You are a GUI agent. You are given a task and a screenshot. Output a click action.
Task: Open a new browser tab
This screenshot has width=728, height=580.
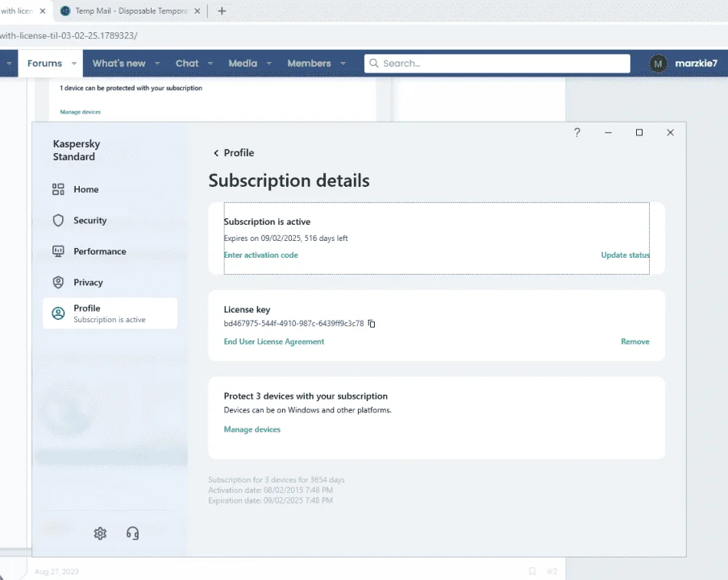tap(222, 10)
